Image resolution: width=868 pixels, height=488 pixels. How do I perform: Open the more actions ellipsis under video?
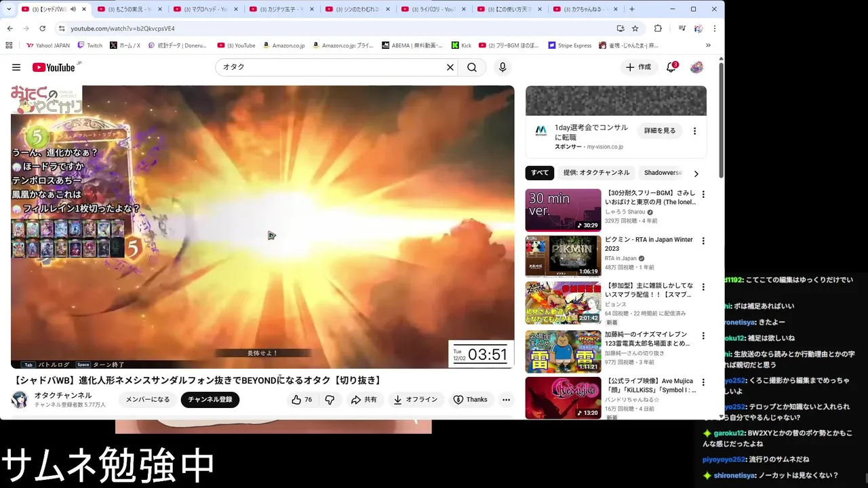tap(506, 400)
